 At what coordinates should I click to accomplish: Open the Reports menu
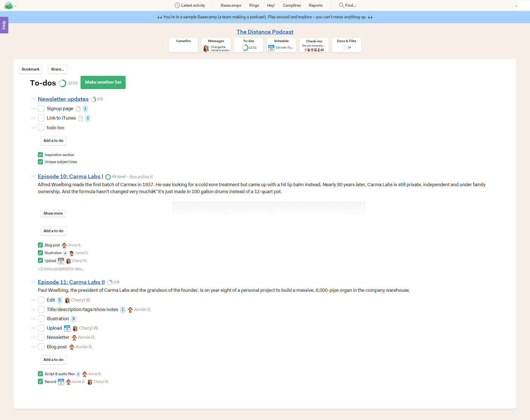click(x=316, y=5)
